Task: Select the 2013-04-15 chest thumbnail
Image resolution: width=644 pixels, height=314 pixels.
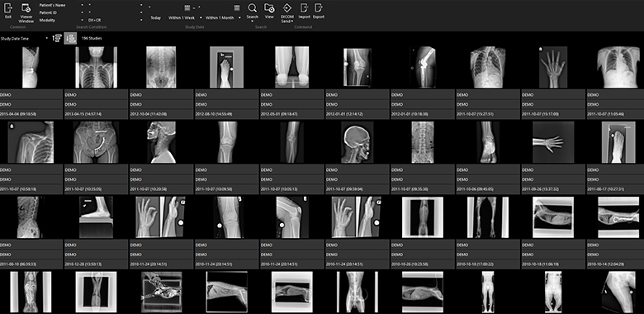Action: pyautogui.click(x=96, y=67)
